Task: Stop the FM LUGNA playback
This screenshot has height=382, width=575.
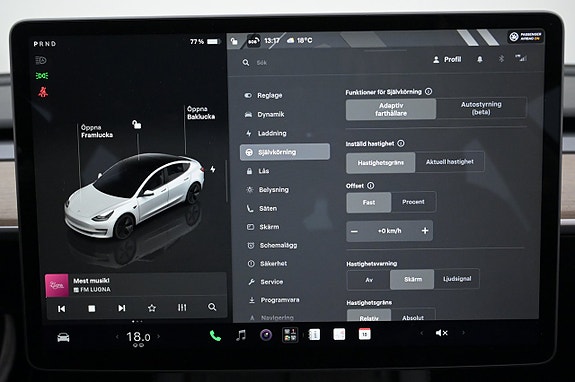Action: (92, 308)
